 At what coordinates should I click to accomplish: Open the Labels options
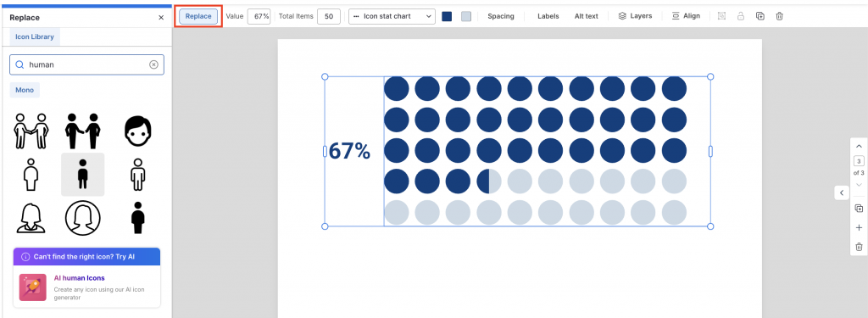(x=548, y=16)
